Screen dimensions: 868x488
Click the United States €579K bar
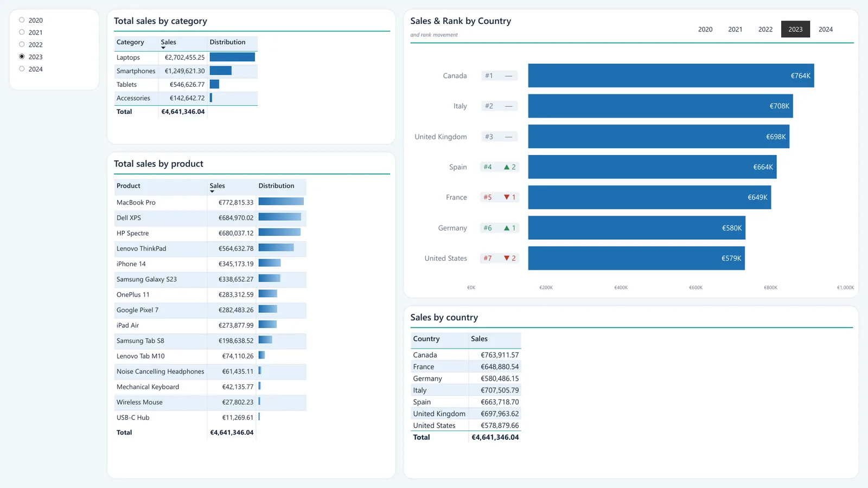pyautogui.click(x=636, y=258)
